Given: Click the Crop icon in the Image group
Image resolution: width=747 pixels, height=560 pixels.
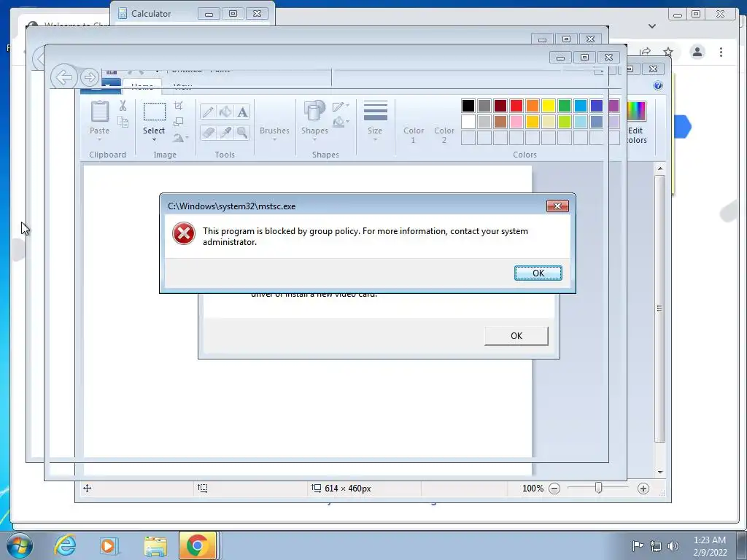Looking at the screenshot, I should click(x=179, y=106).
